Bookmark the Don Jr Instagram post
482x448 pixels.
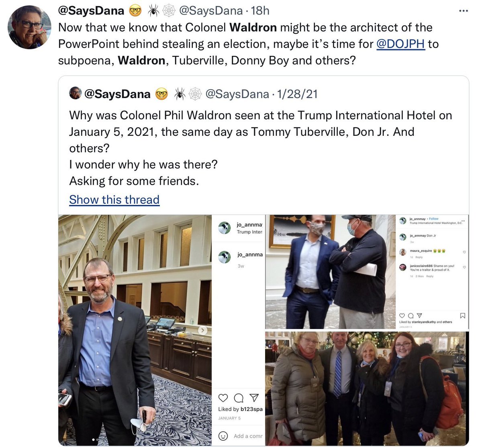[x=462, y=316]
